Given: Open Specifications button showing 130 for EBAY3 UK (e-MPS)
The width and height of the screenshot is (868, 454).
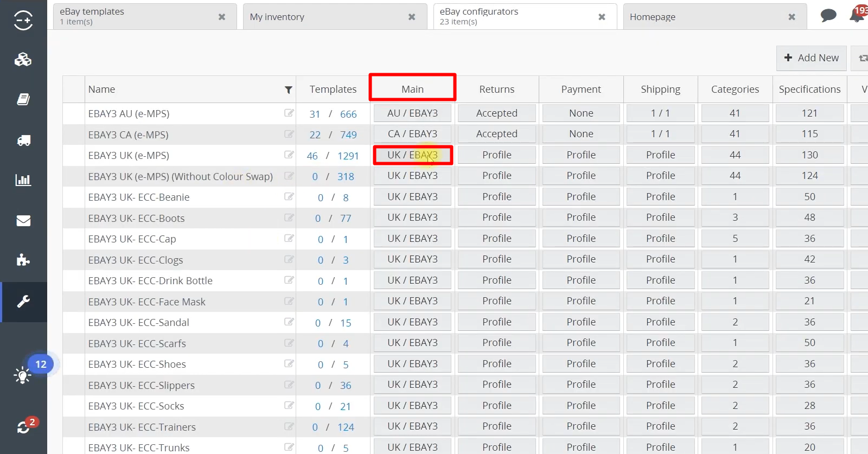Looking at the screenshot, I should pyautogui.click(x=810, y=155).
